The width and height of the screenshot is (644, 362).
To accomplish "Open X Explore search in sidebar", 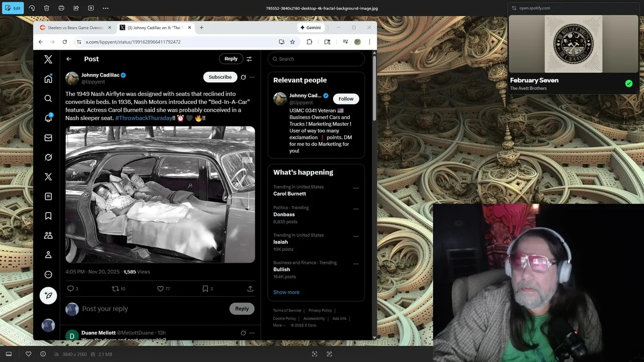I will pyautogui.click(x=48, y=99).
